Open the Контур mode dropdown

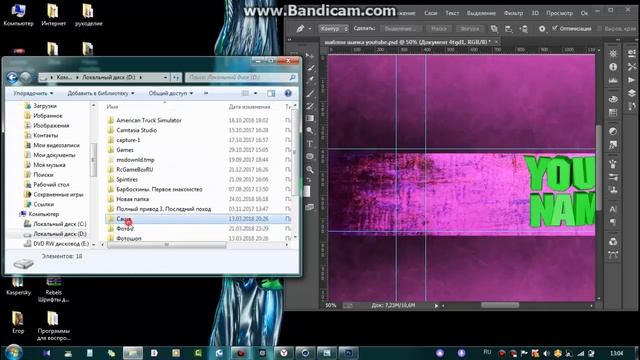click(333, 29)
